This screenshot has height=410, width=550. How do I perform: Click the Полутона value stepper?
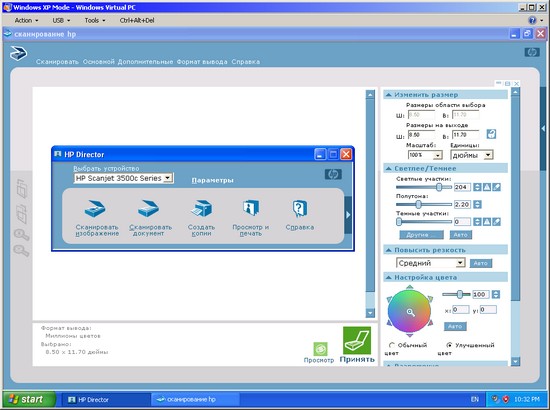click(477, 204)
